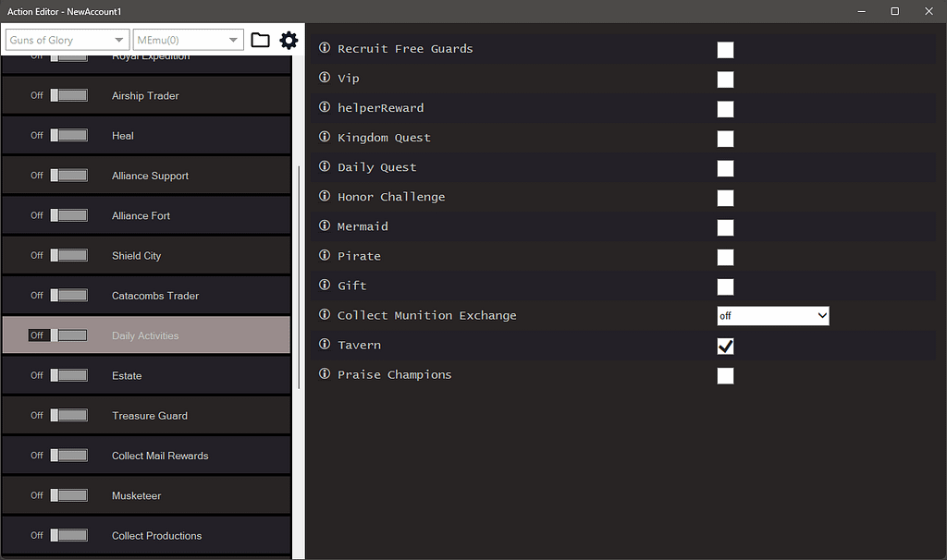The height and width of the screenshot is (560, 947).
Task: Enable the Vip checkbox
Action: [725, 79]
